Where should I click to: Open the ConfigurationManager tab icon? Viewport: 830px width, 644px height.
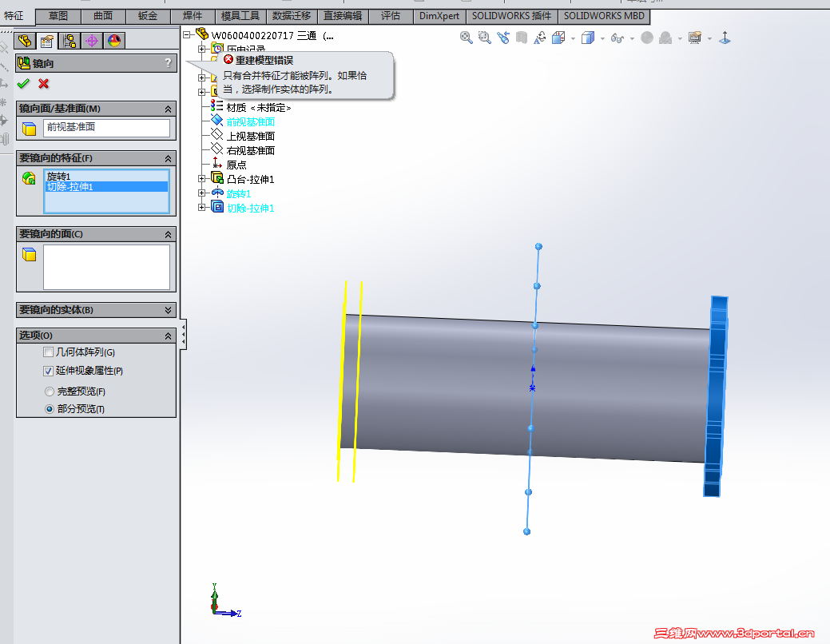(x=69, y=41)
